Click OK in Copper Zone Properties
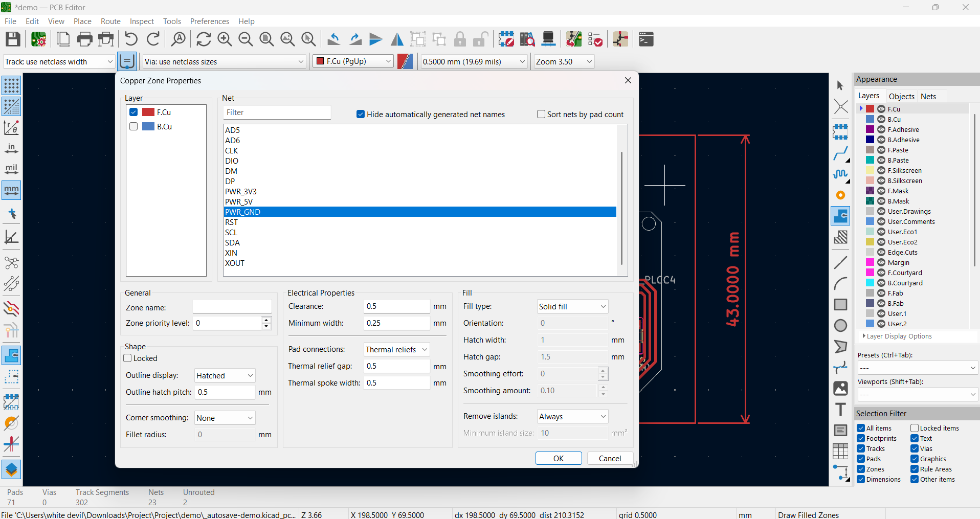 (x=559, y=458)
